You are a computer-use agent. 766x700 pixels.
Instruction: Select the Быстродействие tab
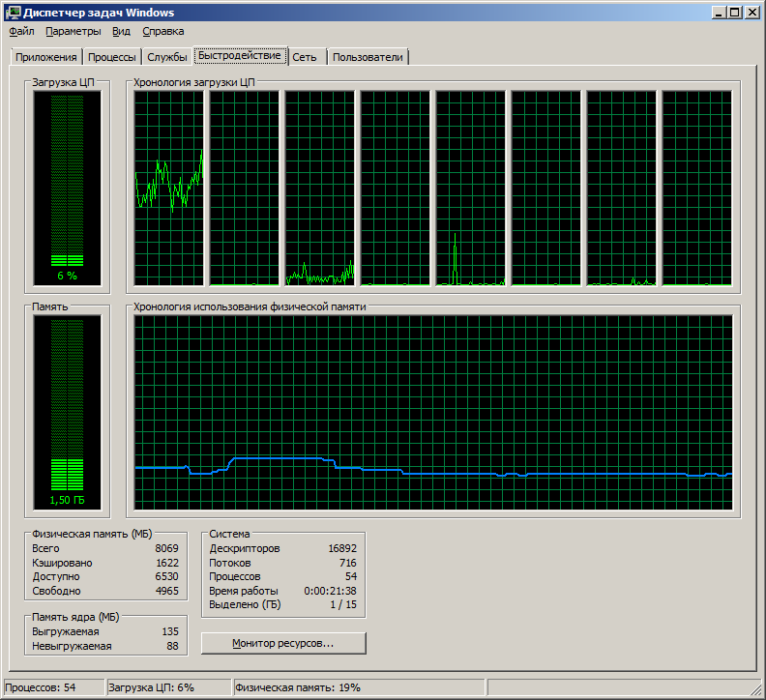tap(240, 56)
